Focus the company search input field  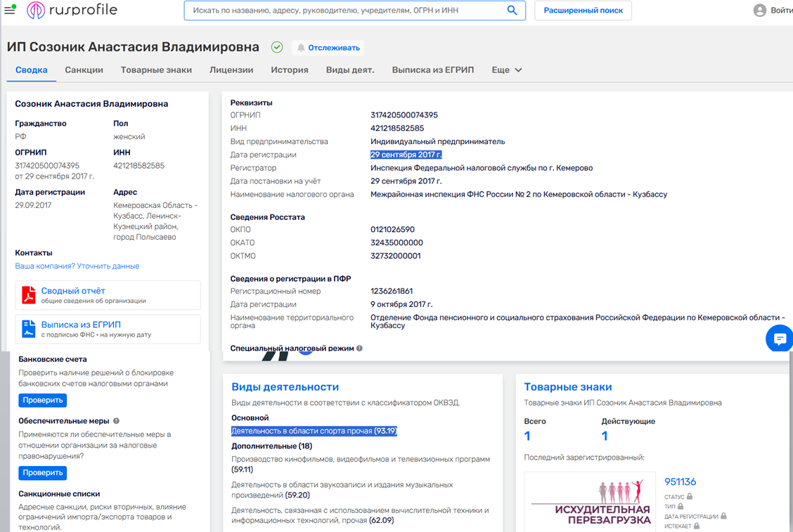[344, 11]
